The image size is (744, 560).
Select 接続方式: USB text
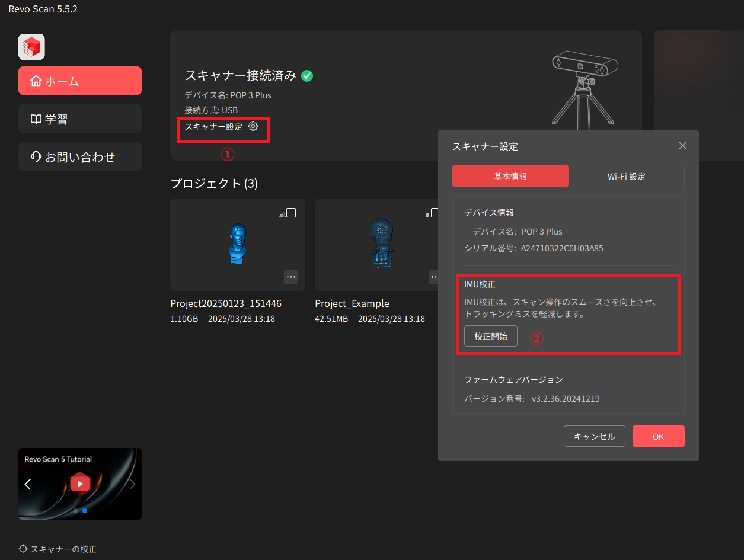(211, 110)
